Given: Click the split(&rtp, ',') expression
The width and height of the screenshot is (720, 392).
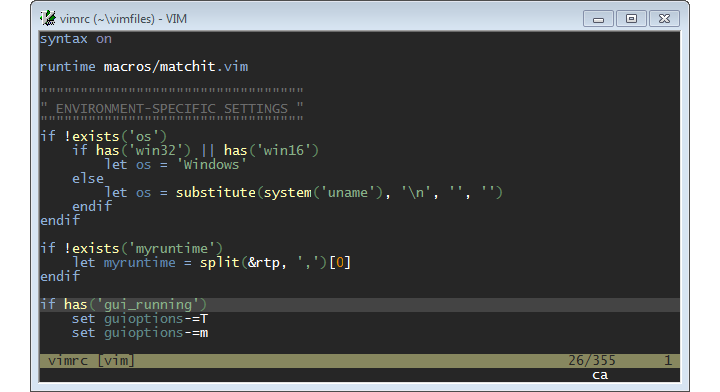Looking at the screenshot, I should tap(263, 263).
